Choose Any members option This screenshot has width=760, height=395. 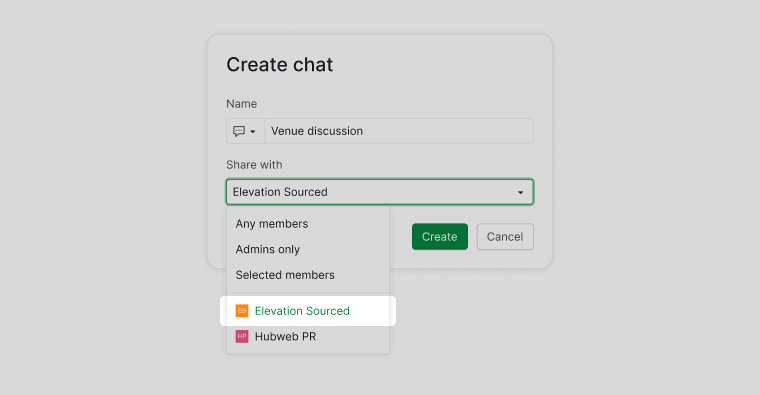tap(308, 224)
